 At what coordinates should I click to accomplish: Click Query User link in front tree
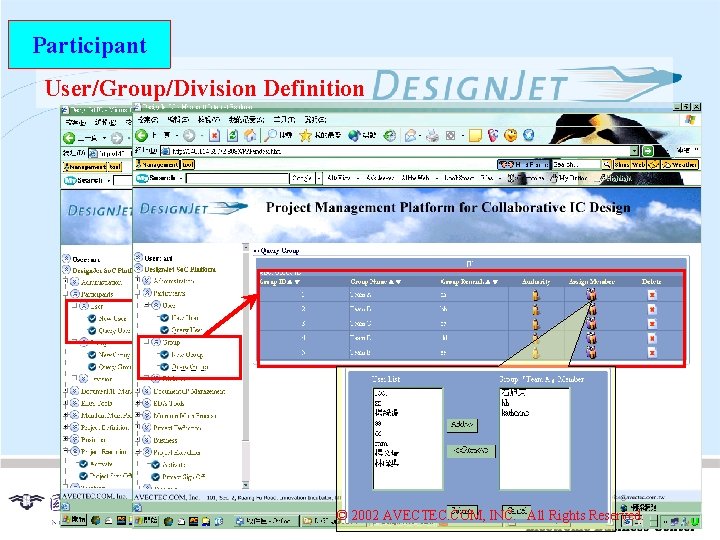tap(186, 330)
